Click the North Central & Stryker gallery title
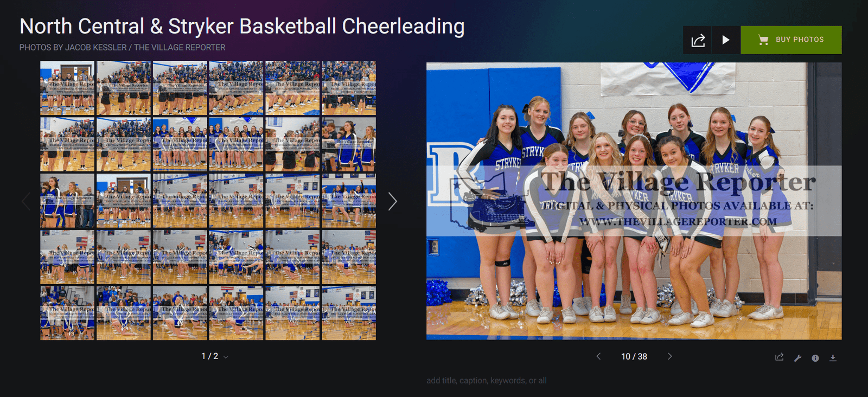The height and width of the screenshot is (397, 868). (x=242, y=27)
